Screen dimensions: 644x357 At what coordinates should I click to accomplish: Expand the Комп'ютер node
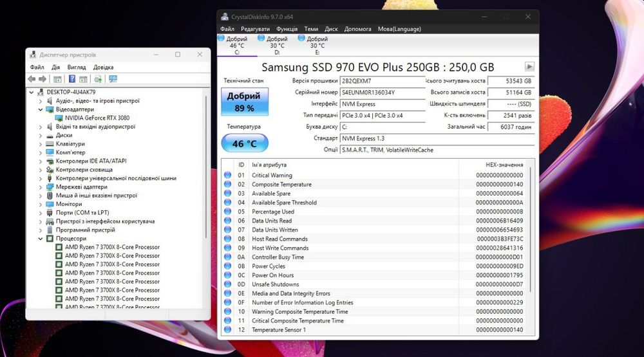[x=40, y=152]
